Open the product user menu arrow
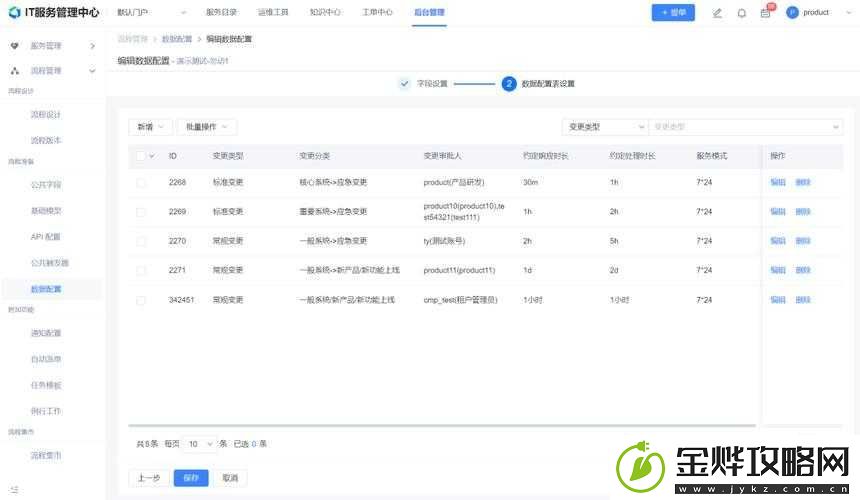This screenshot has width=860, height=500. click(x=848, y=12)
